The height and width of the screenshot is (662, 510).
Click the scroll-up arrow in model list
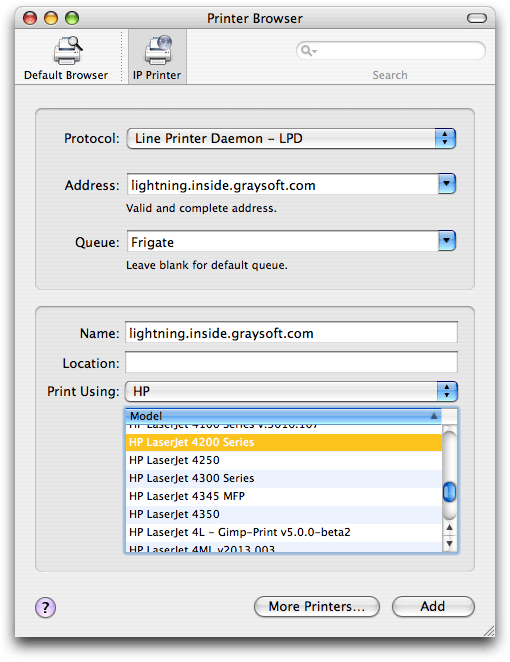450,528
